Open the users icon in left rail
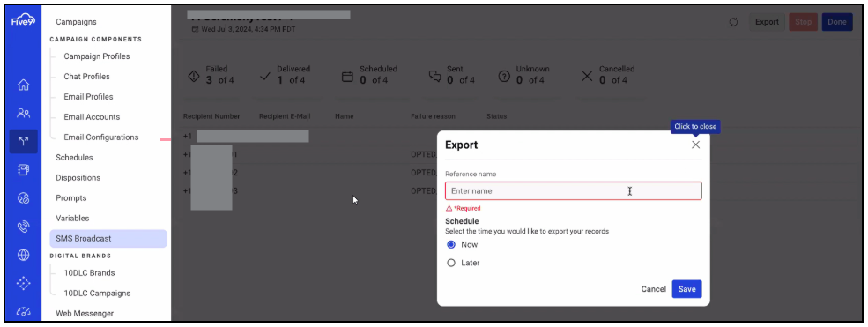Viewport: 868px width, 327px height. click(x=23, y=113)
